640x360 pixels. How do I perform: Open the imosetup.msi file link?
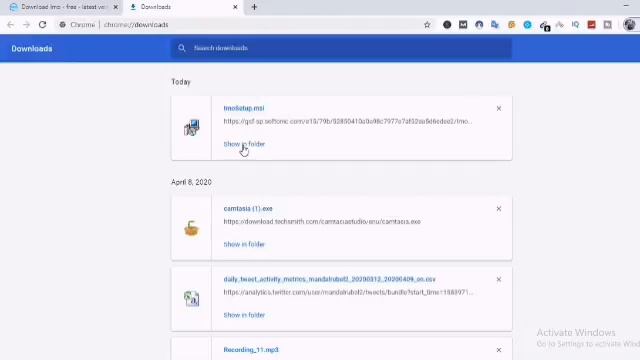coord(244,108)
